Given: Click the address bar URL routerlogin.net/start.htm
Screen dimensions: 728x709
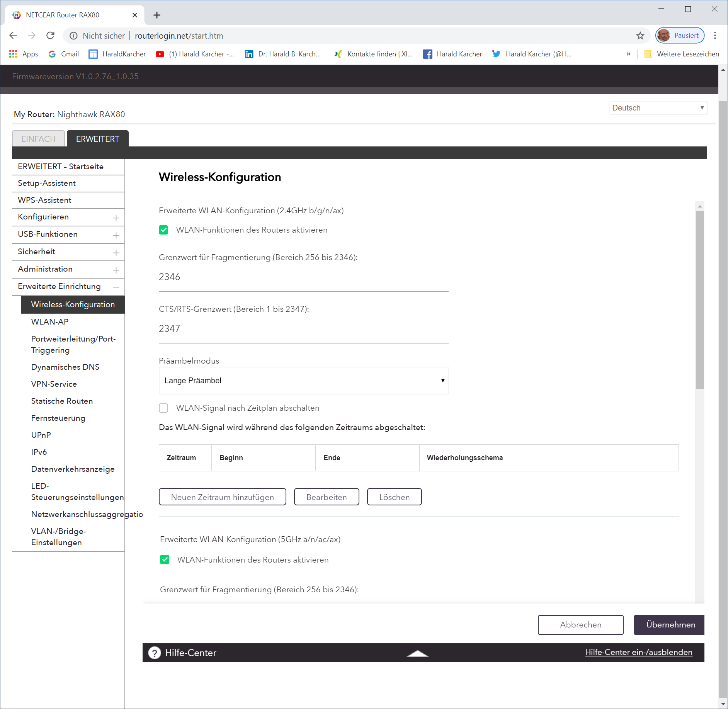Looking at the screenshot, I should click(179, 36).
